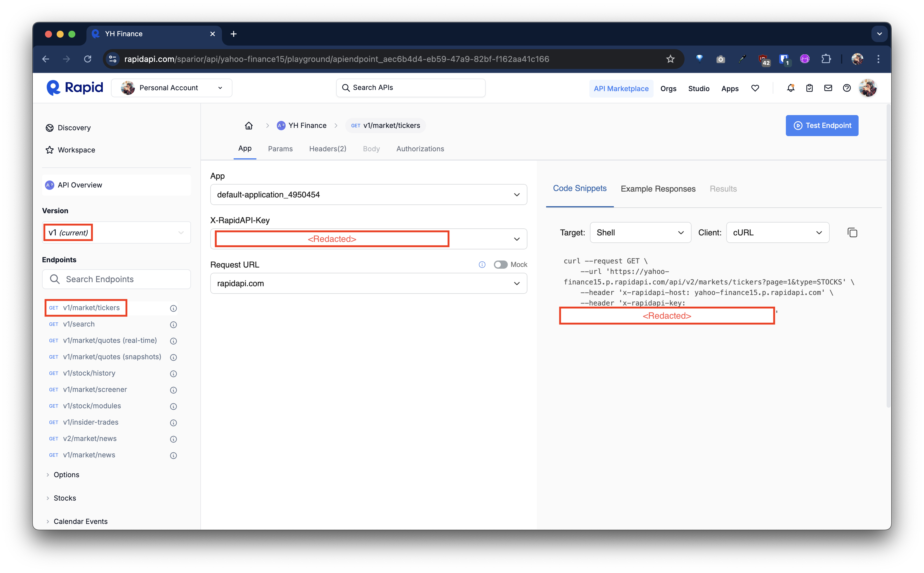Select the Code Snippets tab
This screenshot has width=924, height=573.
580,188
